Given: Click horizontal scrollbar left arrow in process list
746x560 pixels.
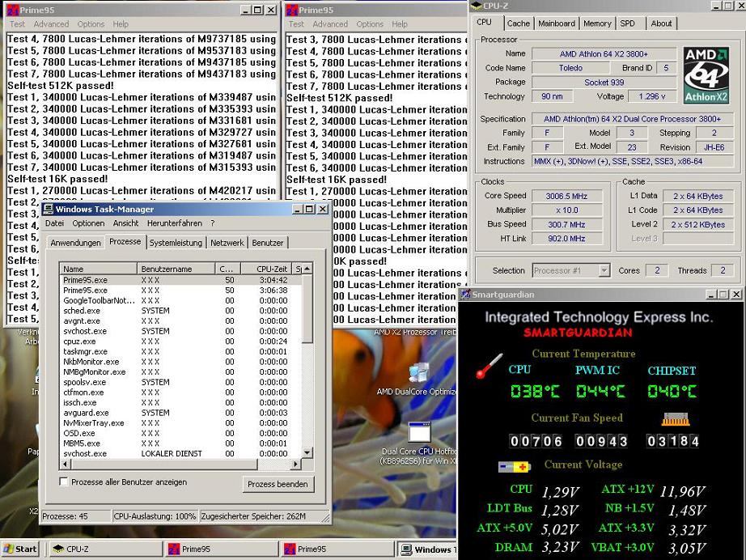Looking at the screenshot, I should coord(66,464).
